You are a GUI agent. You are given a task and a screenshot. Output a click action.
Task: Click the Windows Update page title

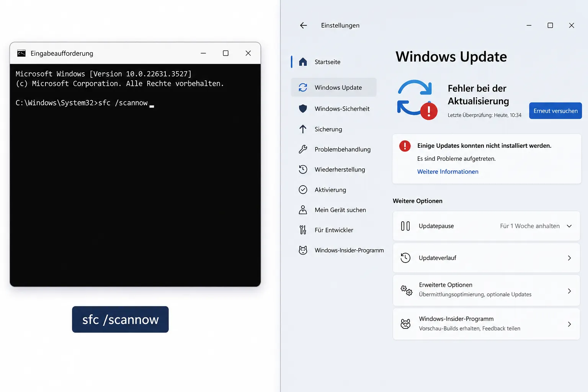tap(451, 57)
